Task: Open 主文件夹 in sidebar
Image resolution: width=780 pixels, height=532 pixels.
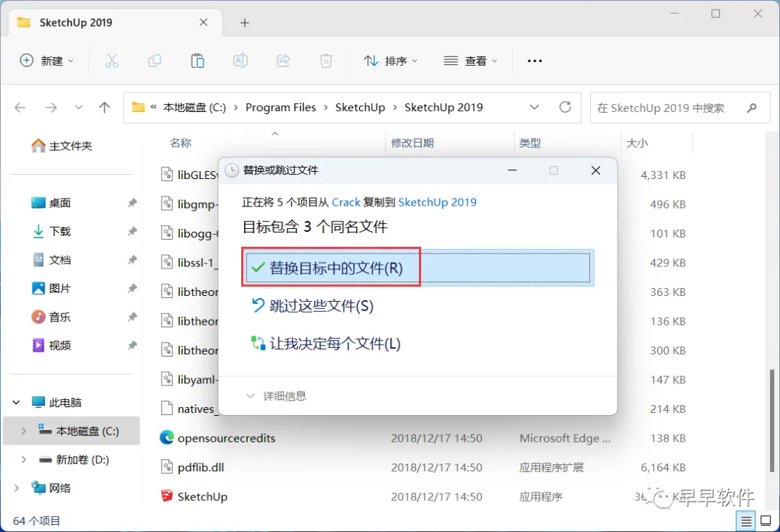Action: coord(61,146)
